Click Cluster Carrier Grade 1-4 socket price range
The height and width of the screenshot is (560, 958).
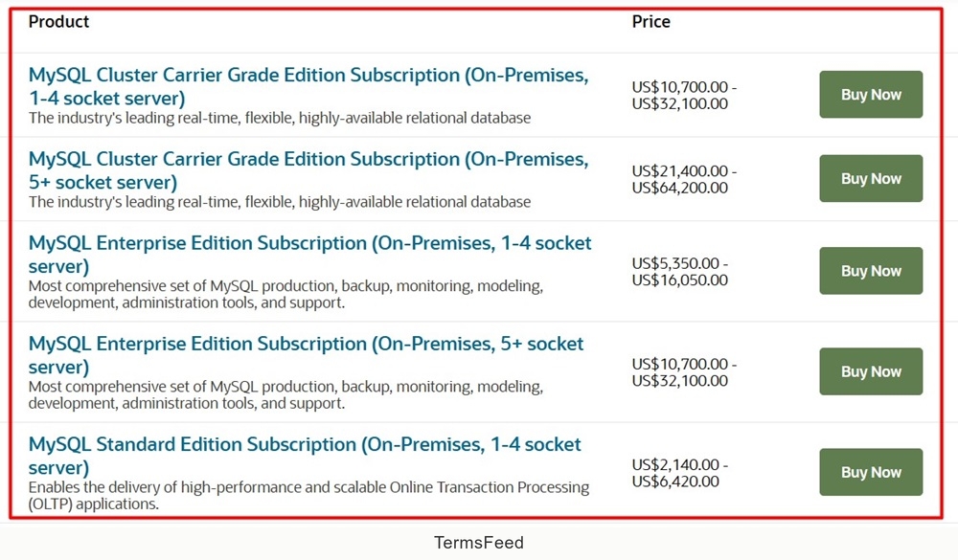tap(684, 95)
